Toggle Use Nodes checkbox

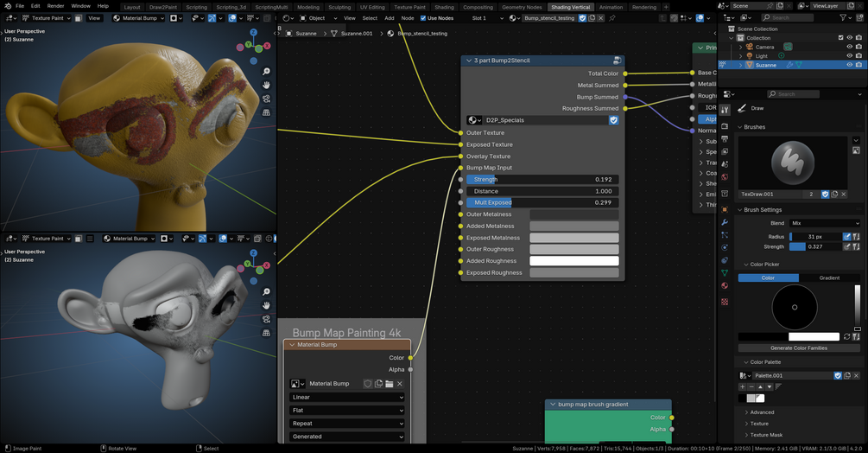[423, 17]
